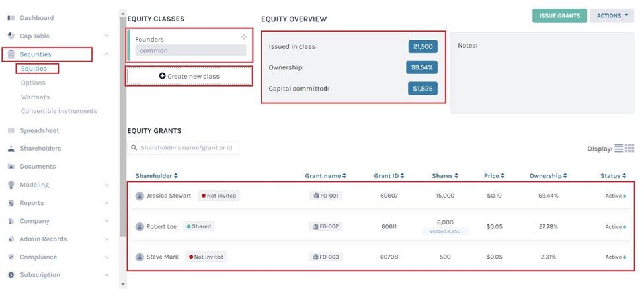The image size is (644, 293).
Task: Click the Modeling lightbulb icon
Action: 11,185
